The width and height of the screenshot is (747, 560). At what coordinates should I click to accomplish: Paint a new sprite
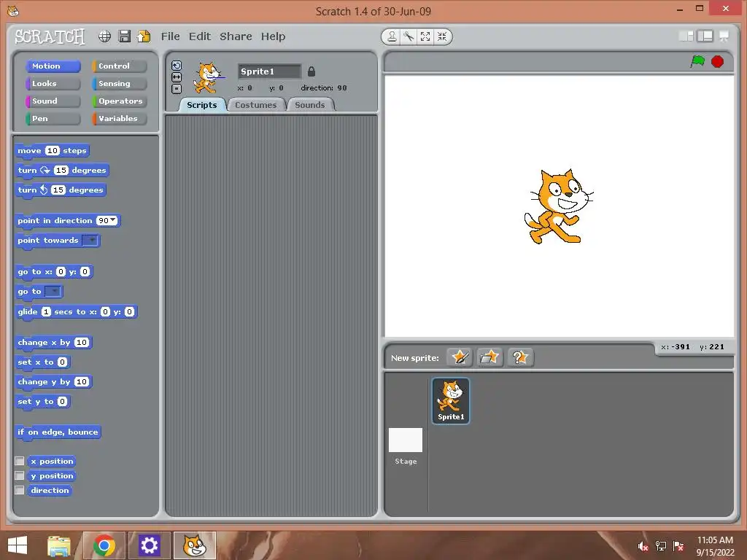pyautogui.click(x=460, y=357)
